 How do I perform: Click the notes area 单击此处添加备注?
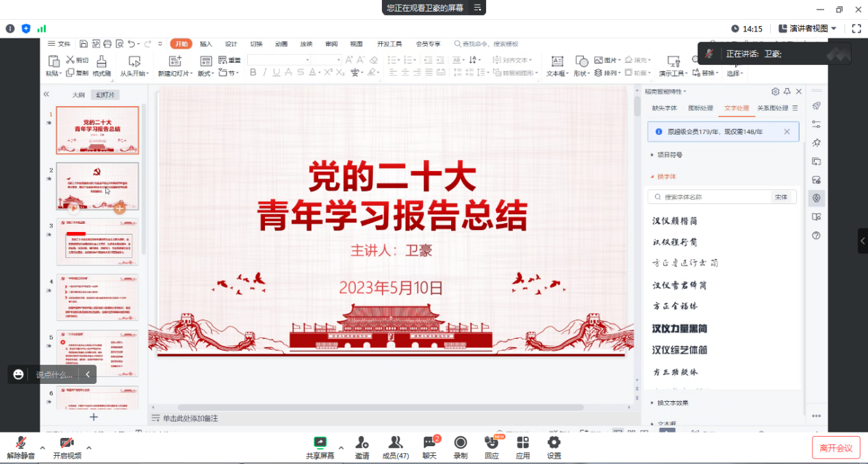click(x=190, y=418)
